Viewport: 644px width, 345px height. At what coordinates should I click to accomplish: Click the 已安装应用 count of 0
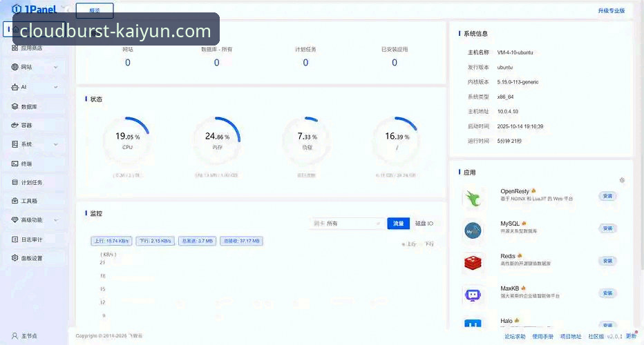tap(395, 63)
